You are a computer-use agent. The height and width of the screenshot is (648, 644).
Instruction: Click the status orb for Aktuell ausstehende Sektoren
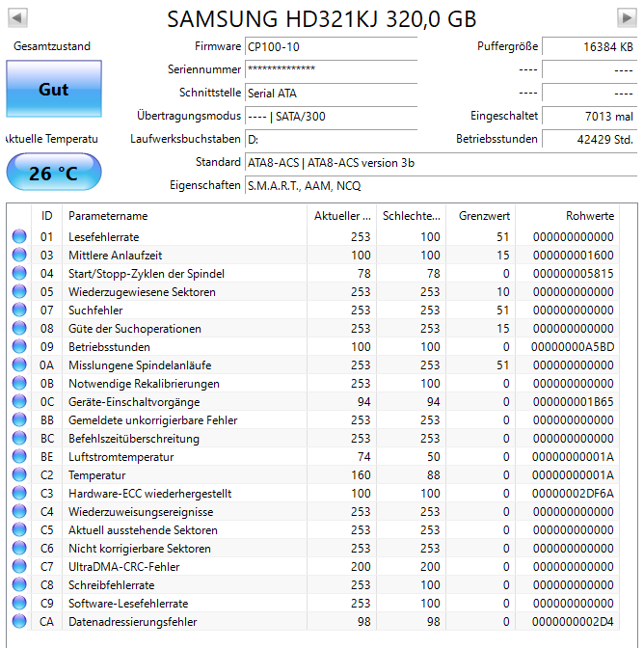tap(19, 529)
